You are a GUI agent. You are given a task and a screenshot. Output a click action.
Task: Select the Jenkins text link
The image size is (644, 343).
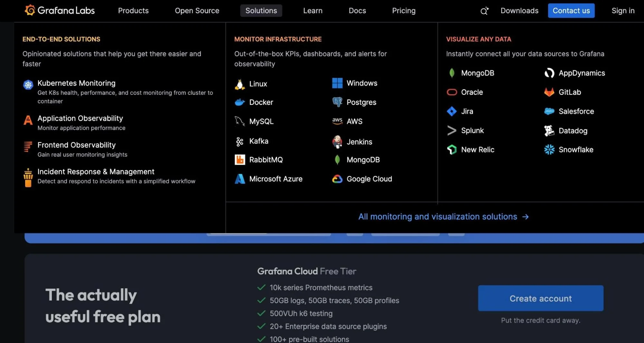pyautogui.click(x=359, y=142)
